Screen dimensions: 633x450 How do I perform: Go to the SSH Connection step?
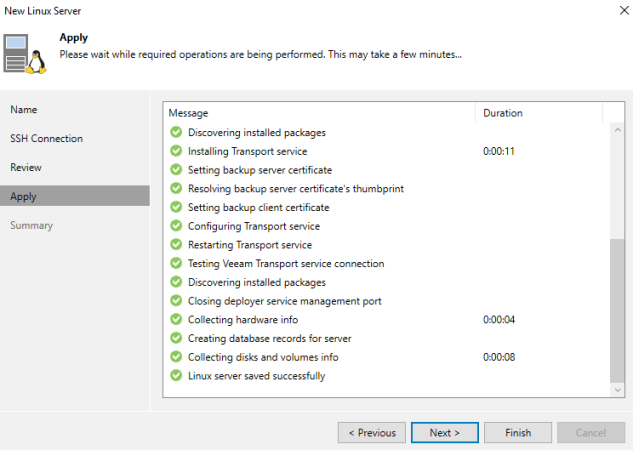point(46,138)
